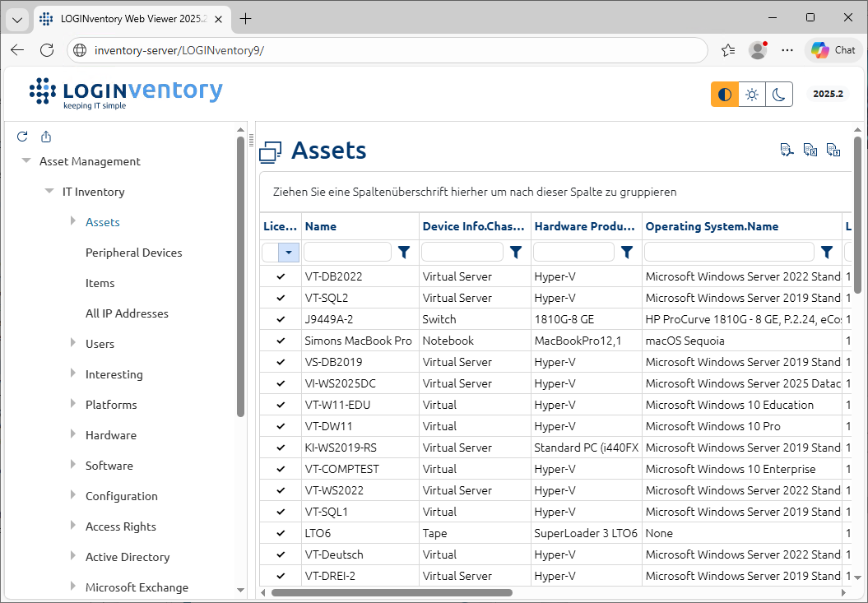Screen dimensions: 868x603
Task: Sort by the Name column header
Action: coord(321,226)
